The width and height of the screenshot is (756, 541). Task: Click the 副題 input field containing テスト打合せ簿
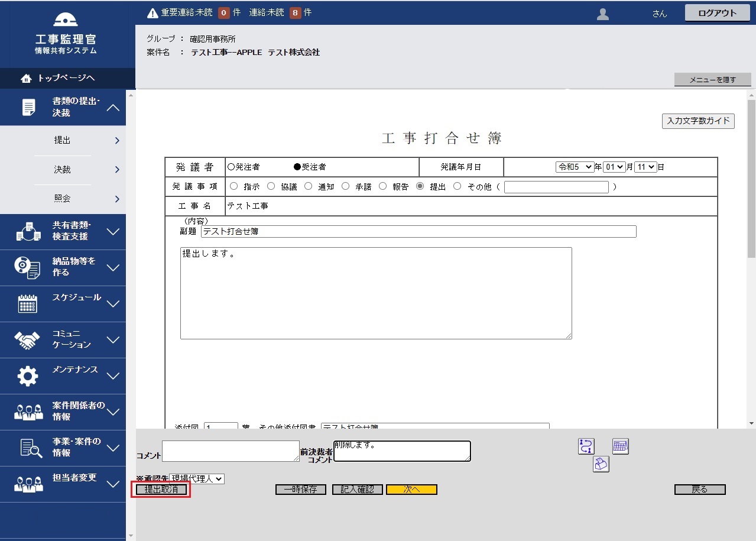pos(418,231)
